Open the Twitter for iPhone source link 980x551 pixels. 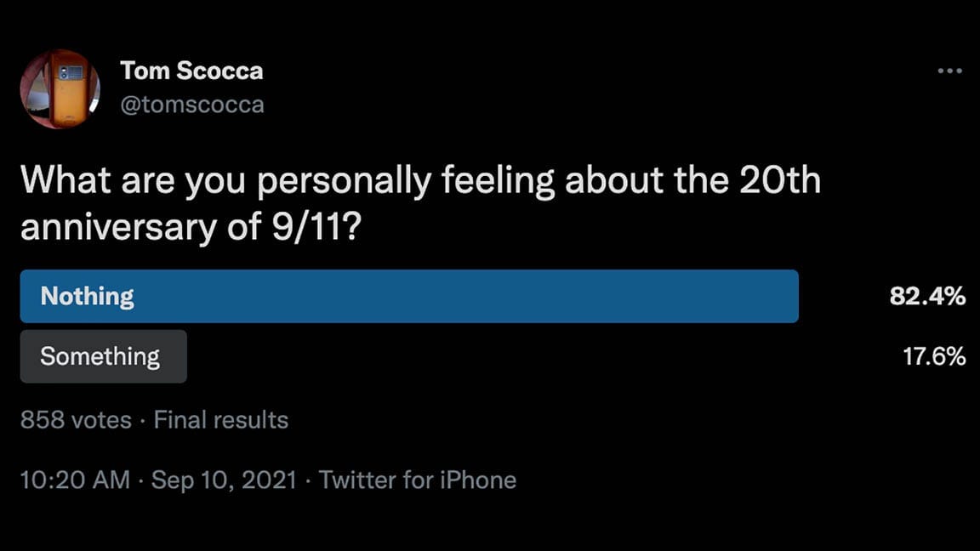coord(418,480)
